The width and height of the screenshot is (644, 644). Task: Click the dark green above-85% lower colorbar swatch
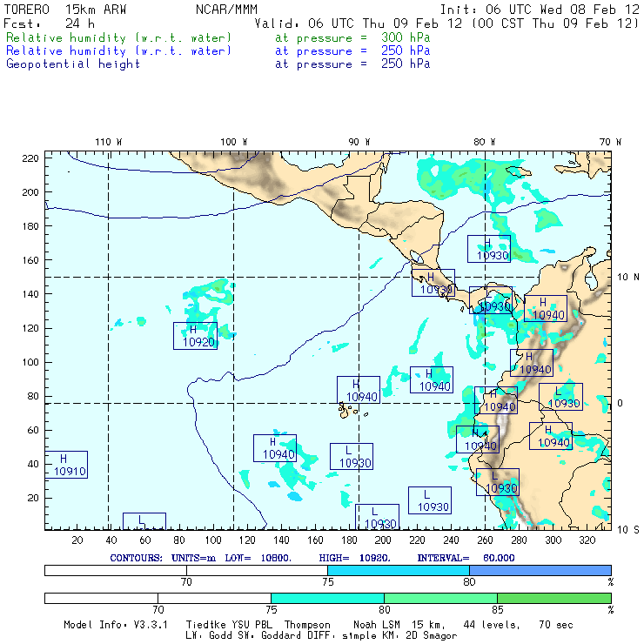pyautogui.click(x=554, y=598)
